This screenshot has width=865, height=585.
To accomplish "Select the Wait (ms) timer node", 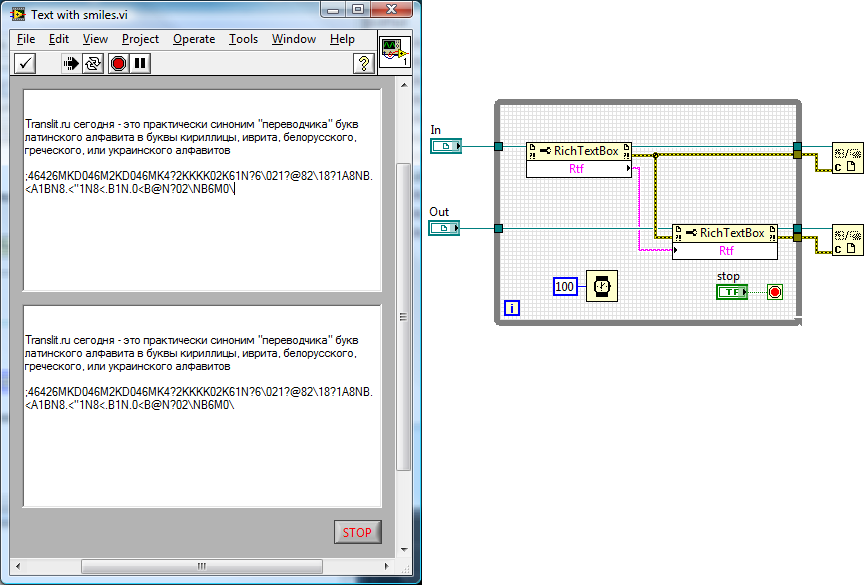I will tap(602, 286).
